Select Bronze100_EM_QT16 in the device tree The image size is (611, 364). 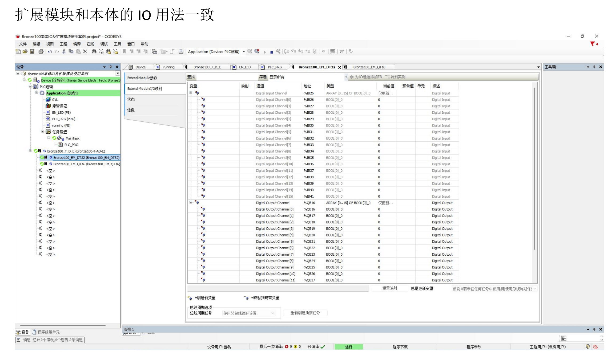coord(86,164)
